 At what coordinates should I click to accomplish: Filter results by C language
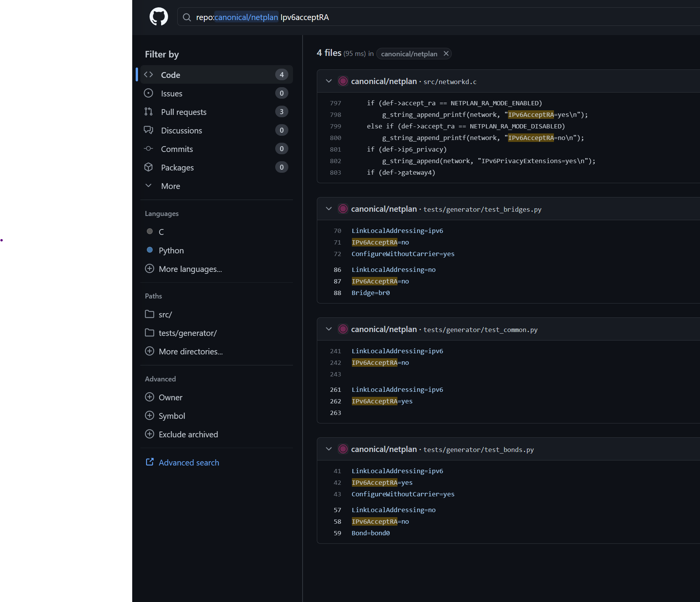[161, 232]
